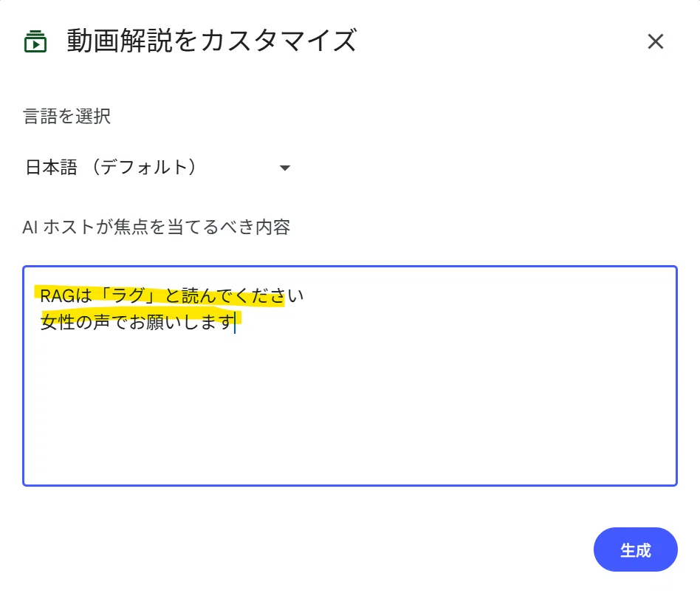Open the 日本語（デフォルト）language dropdown
Screen dimensions: 700x596
click(158, 168)
